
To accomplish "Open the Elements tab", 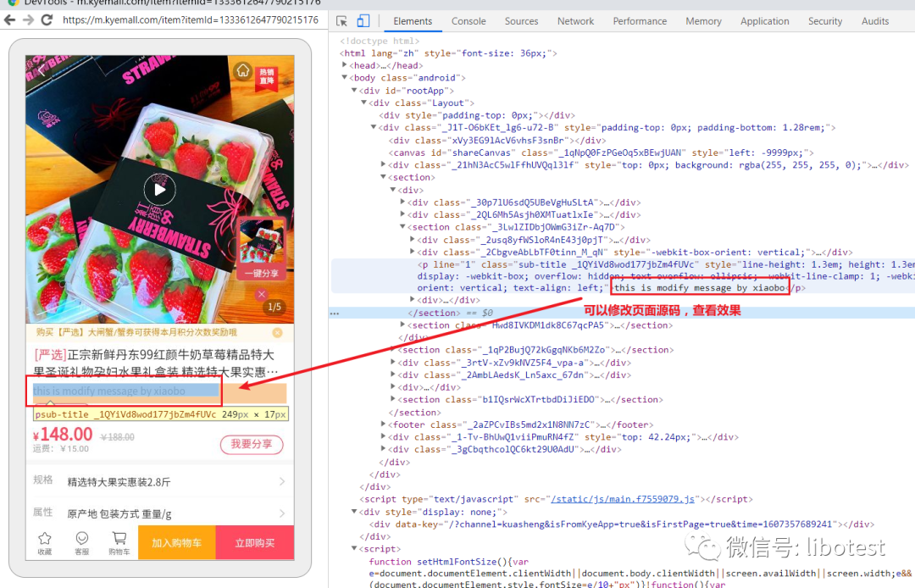I will (x=413, y=21).
